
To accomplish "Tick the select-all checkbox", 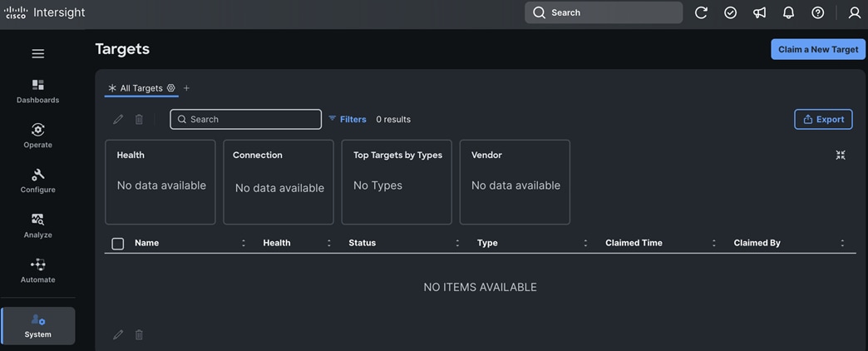I will [118, 243].
